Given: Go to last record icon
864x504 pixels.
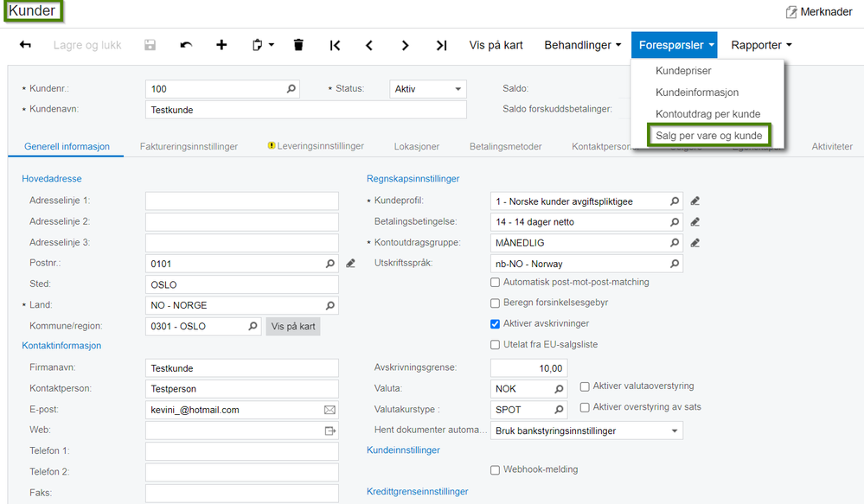Looking at the screenshot, I should pyautogui.click(x=441, y=45).
